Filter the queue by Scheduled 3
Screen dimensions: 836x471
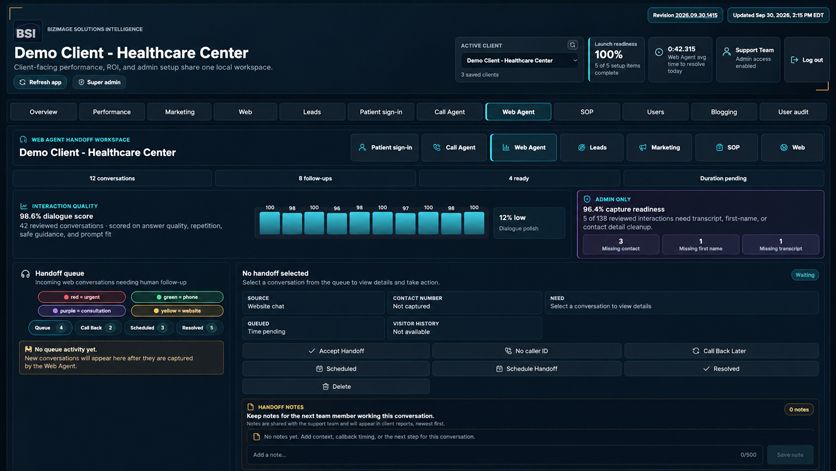(x=148, y=328)
